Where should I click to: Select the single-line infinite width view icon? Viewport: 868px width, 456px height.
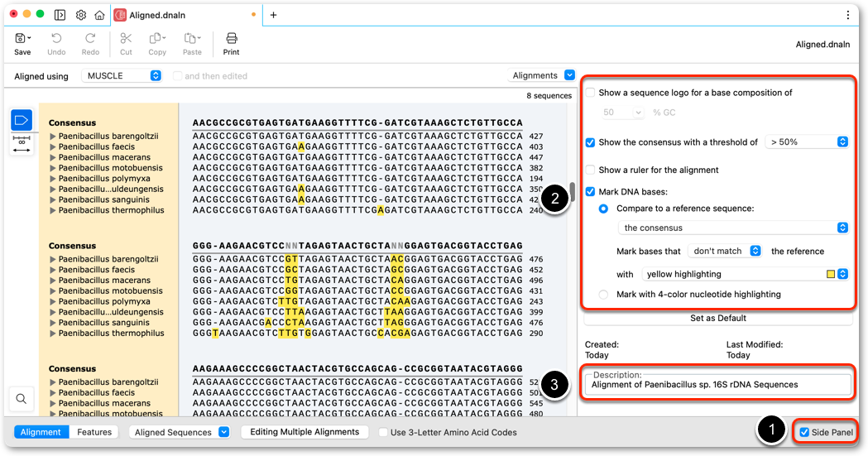tap(22, 145)
